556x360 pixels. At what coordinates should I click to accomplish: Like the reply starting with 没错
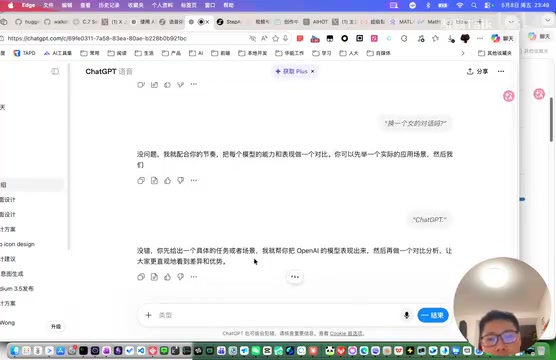point(167,277)
